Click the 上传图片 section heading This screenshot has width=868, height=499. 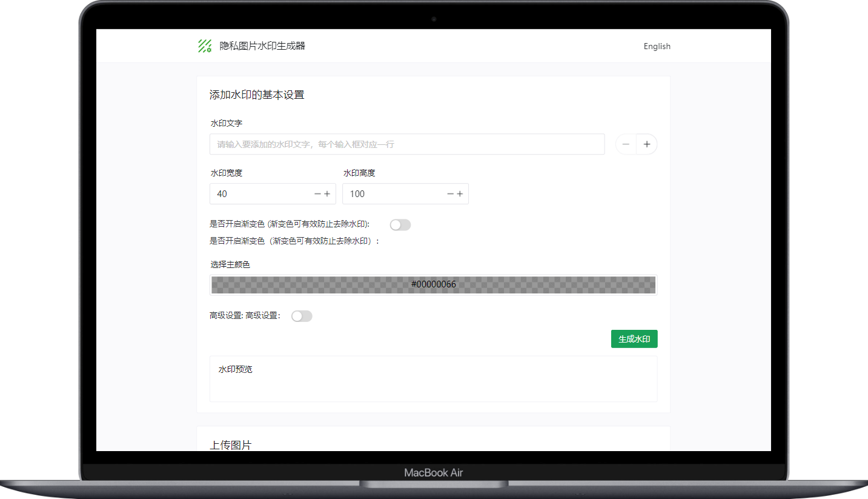click(231, 445)
